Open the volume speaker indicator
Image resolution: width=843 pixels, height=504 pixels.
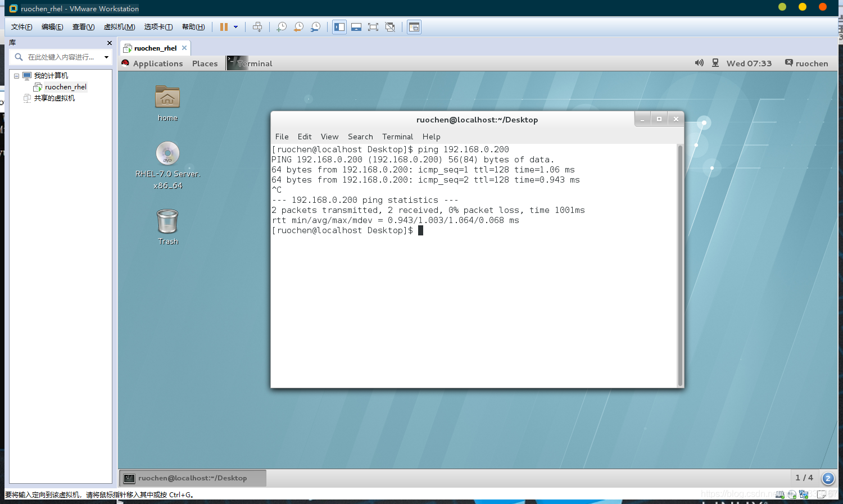click(699, 63)
